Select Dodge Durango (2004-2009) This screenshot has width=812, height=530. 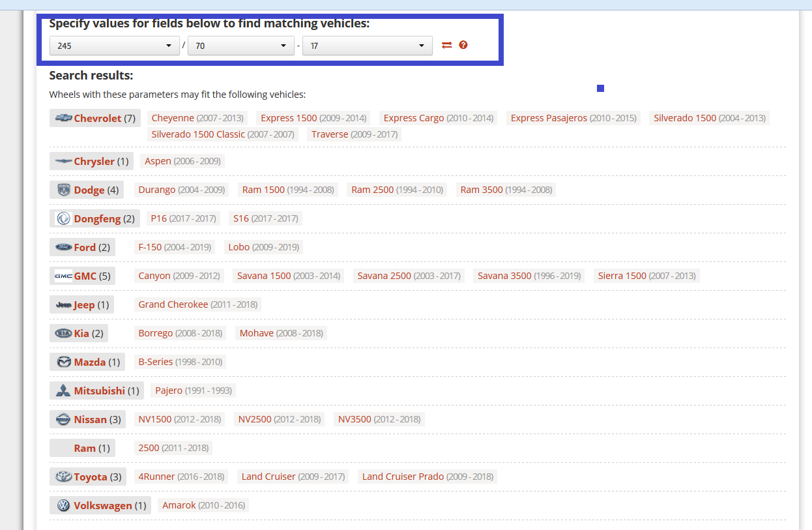pos(182,190)
